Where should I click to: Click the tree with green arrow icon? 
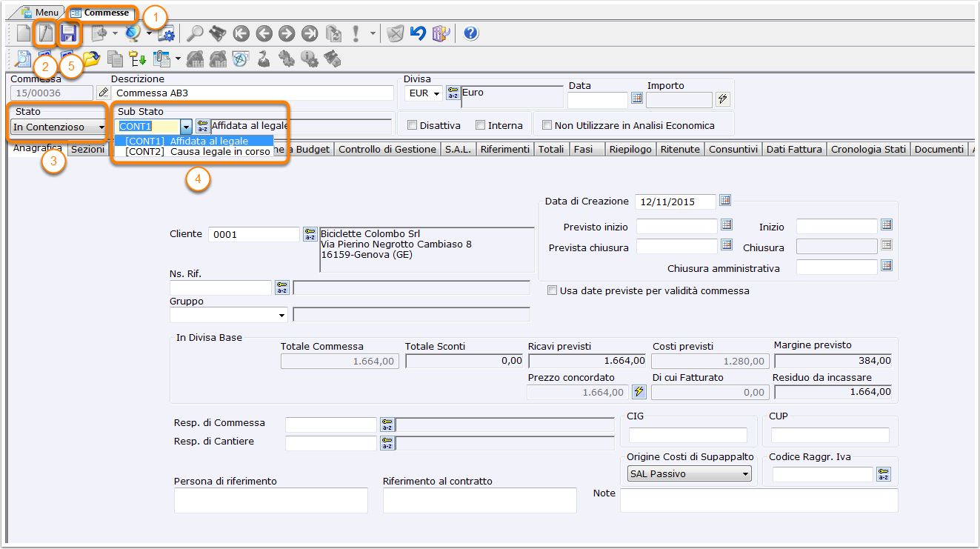coord(138,59)
